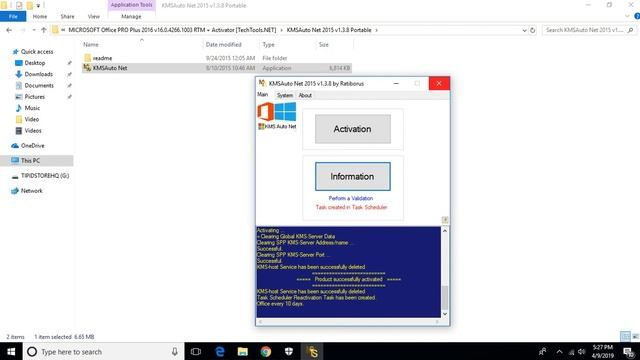The height and width of the screenshot is (360, 640).
Task: Show hidden system tray icons
Action: (559, 351)
